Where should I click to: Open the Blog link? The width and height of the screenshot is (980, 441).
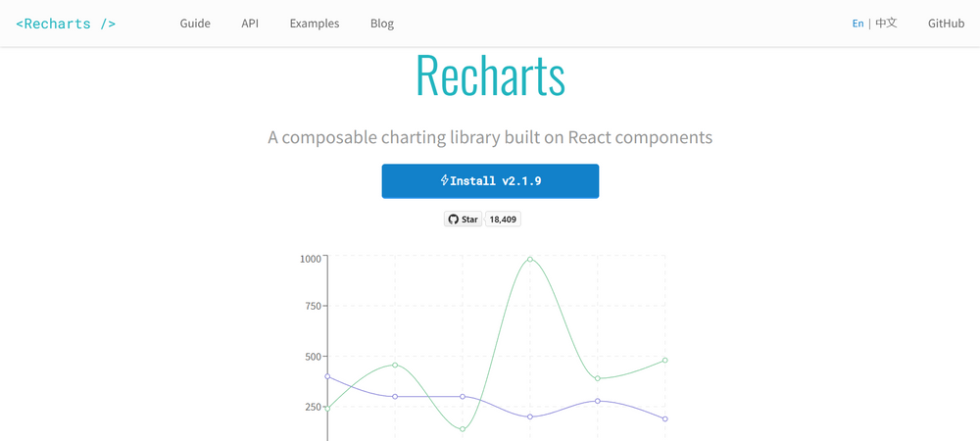(x=382, y=24)
